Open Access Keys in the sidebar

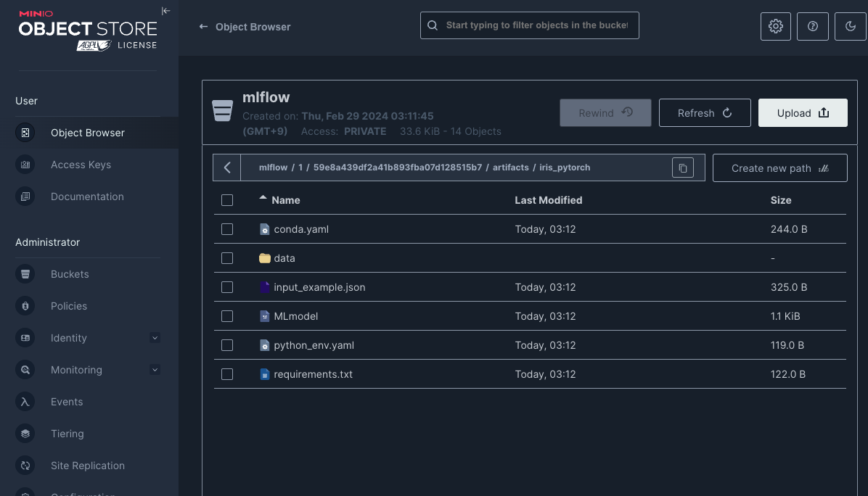click(x=81, y=165)
